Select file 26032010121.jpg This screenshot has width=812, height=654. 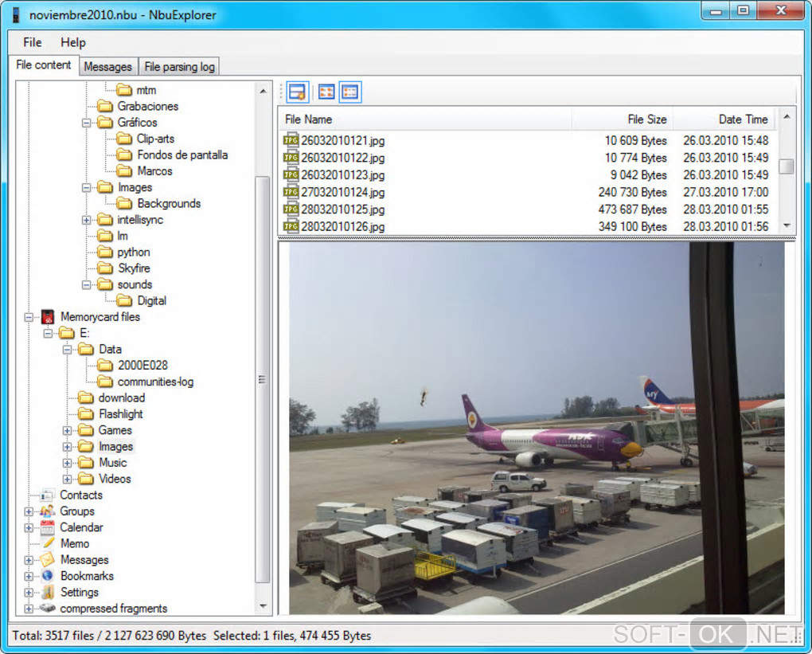coord(342,141)
